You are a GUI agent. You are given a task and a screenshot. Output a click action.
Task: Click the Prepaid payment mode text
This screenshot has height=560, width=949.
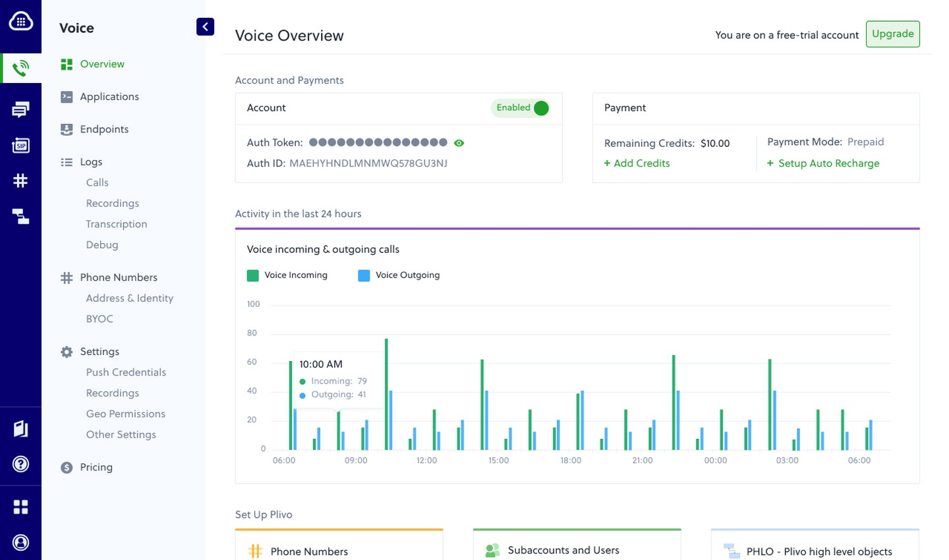tap(865, 142)
